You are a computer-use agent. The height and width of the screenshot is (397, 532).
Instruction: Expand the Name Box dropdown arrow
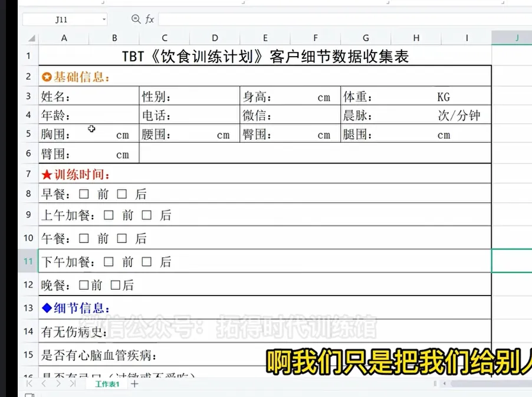(104, 19)
